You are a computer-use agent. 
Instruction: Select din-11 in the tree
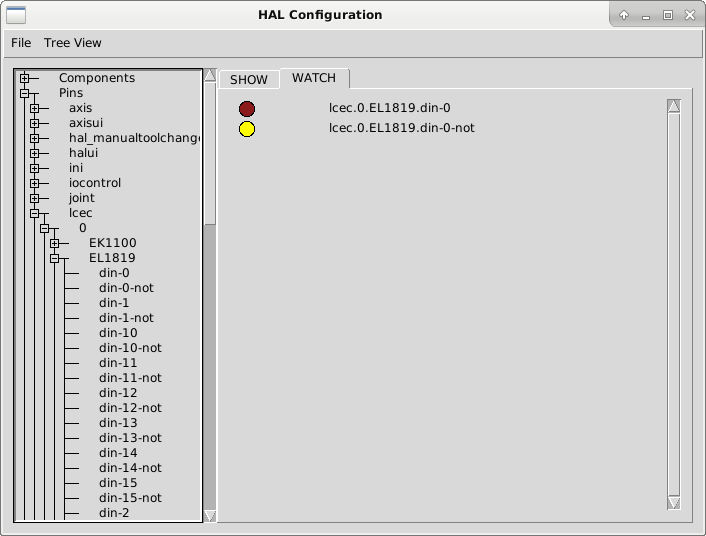(x=118, y=363)
